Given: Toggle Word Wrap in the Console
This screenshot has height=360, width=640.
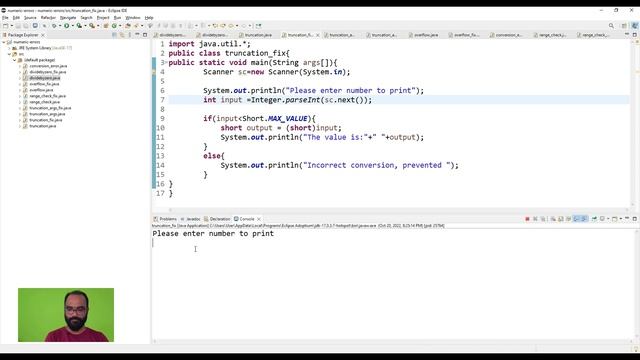Looking at the screenshot, I should click(568, 219).
